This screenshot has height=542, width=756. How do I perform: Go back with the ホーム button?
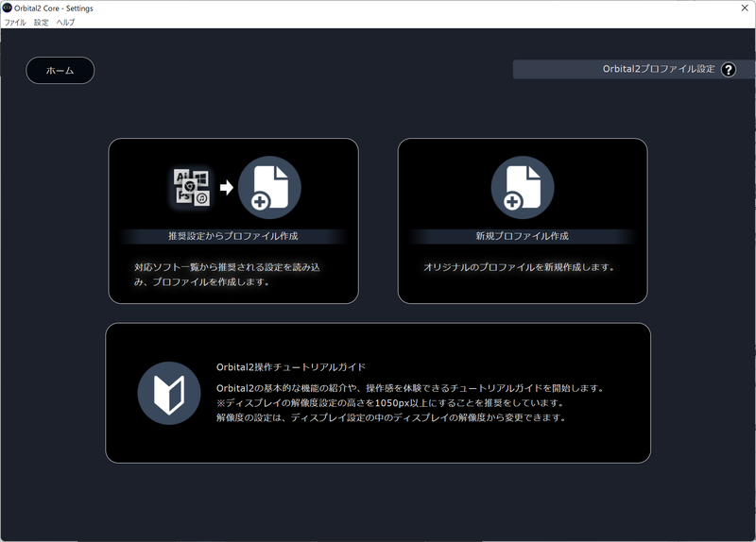click(x=60, y=70)
